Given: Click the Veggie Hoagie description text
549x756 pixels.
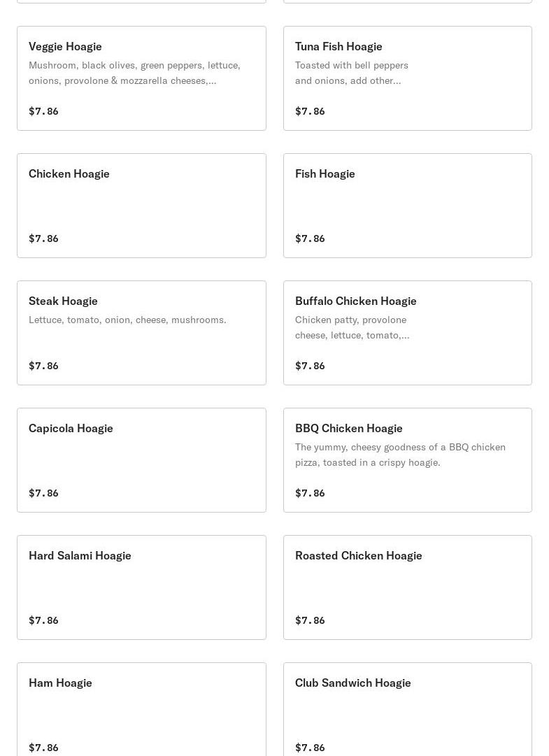Looking at the screenshot, I should pos(134,73).
